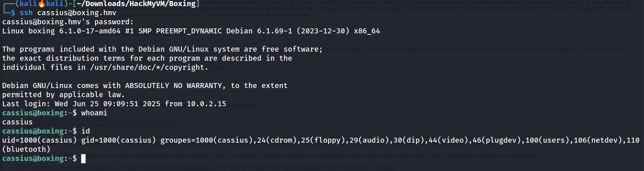644x171 pixels.
Task: Click the cassius@boxing prompt before whoami
Action: click(x=33, y=113)
